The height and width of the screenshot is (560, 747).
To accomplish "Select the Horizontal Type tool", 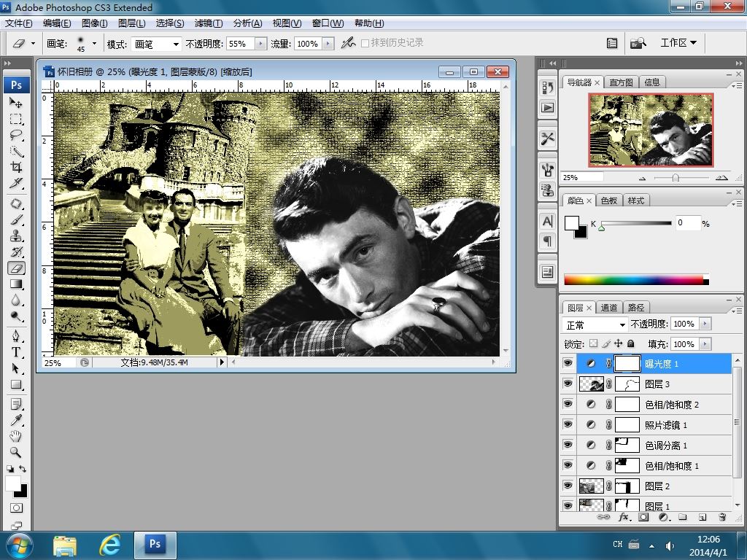I will (16, 352).
